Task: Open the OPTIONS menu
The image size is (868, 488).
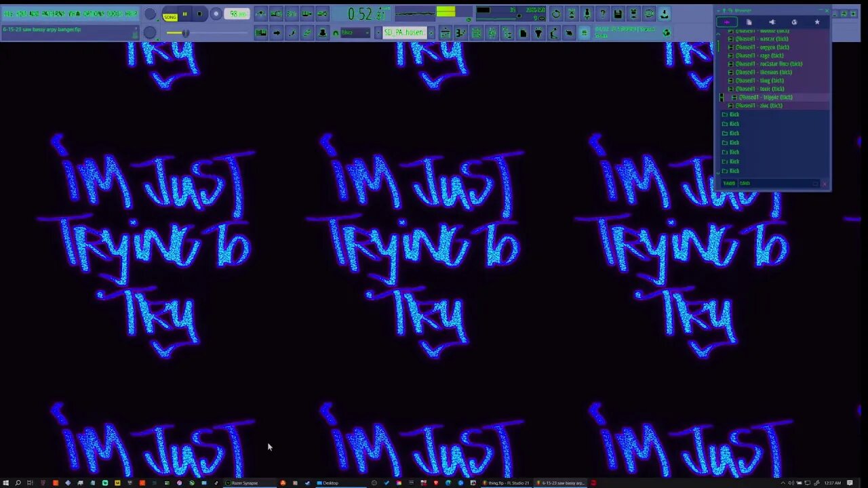Action: (94, 14)
